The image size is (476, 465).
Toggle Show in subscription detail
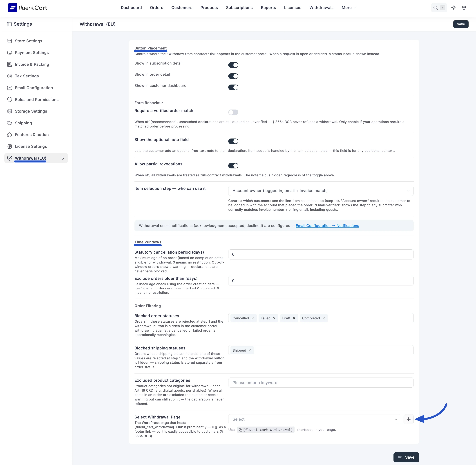(x=233, y=65)
